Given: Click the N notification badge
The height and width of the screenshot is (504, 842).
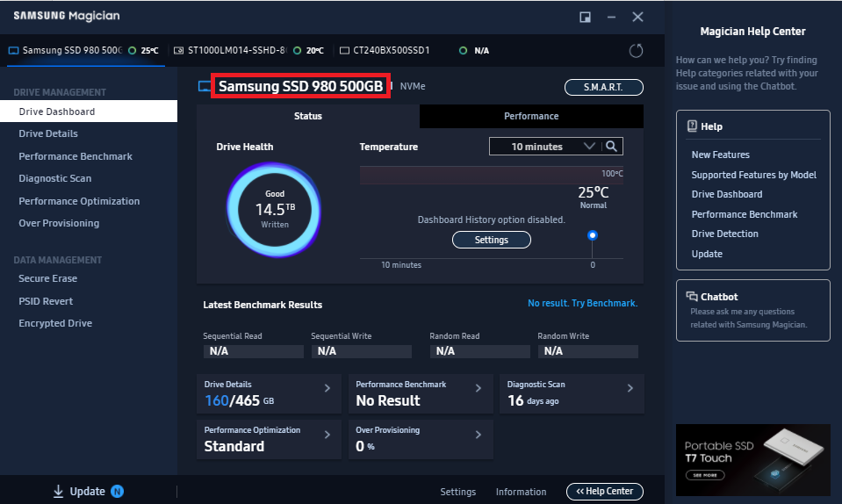Looking at the screenshot, I should [x=117, y=491].
